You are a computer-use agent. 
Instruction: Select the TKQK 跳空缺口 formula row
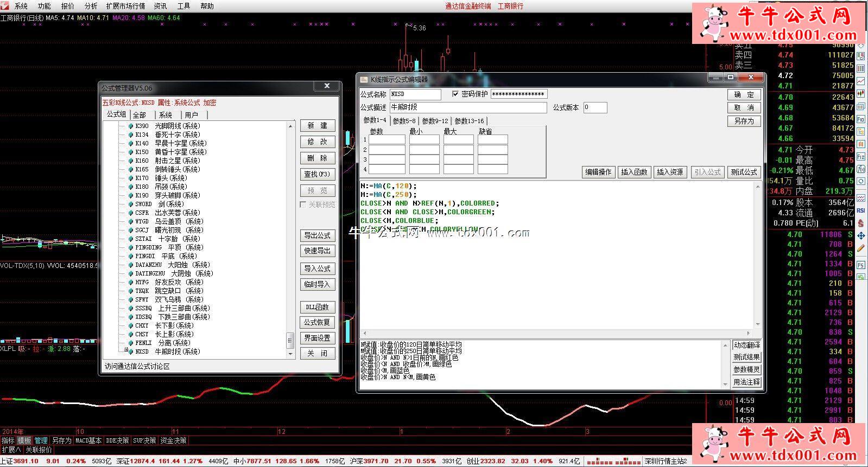166,291
